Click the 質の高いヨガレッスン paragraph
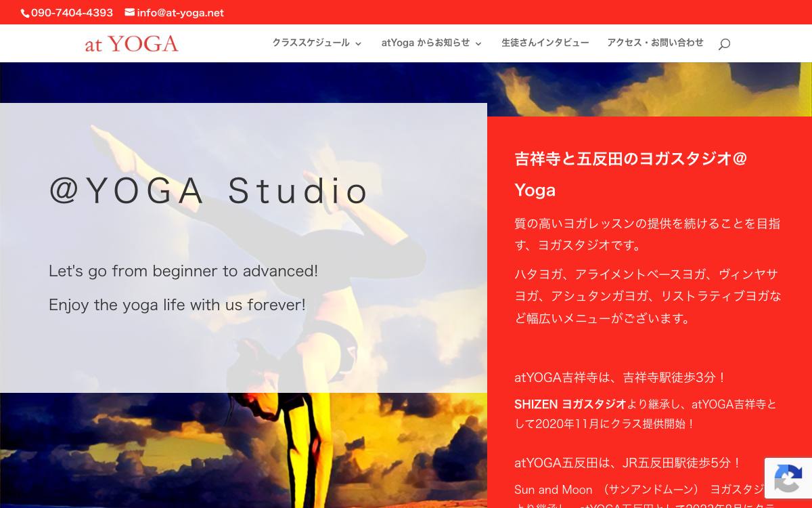The height and width of the screenshot is (508, 812). point(648,234)
